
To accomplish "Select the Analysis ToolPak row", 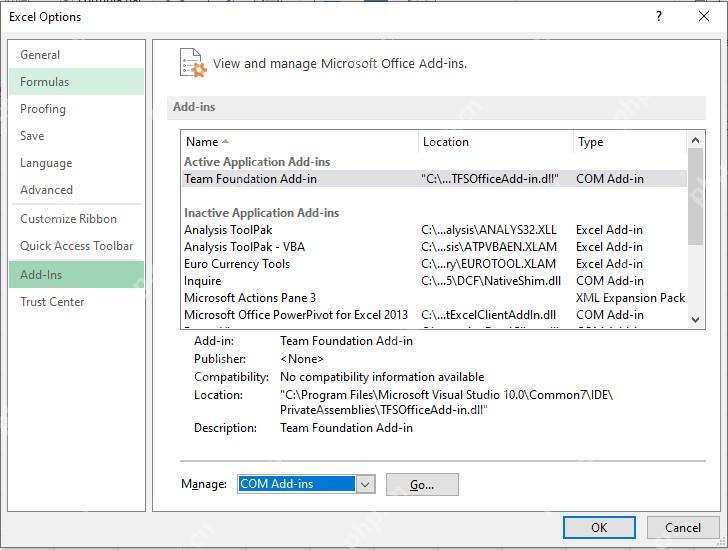I will pos(434,230).
